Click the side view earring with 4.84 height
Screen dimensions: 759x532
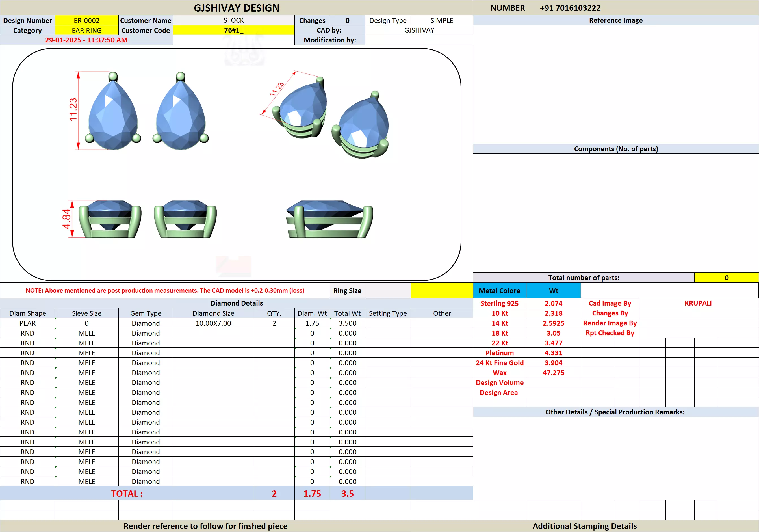110,219
